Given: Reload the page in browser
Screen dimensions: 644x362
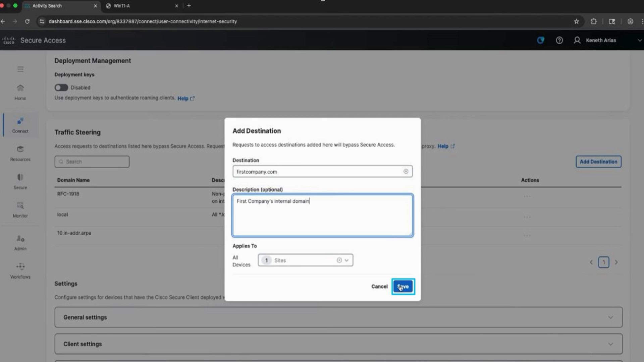Looking at the screenshot, I should click(27, 21).
